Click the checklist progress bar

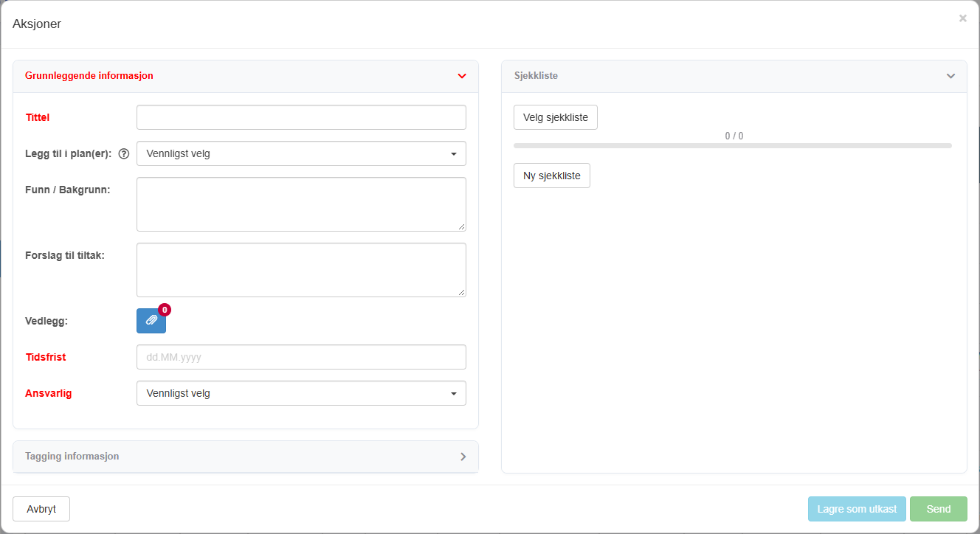[x=733, y=145]
